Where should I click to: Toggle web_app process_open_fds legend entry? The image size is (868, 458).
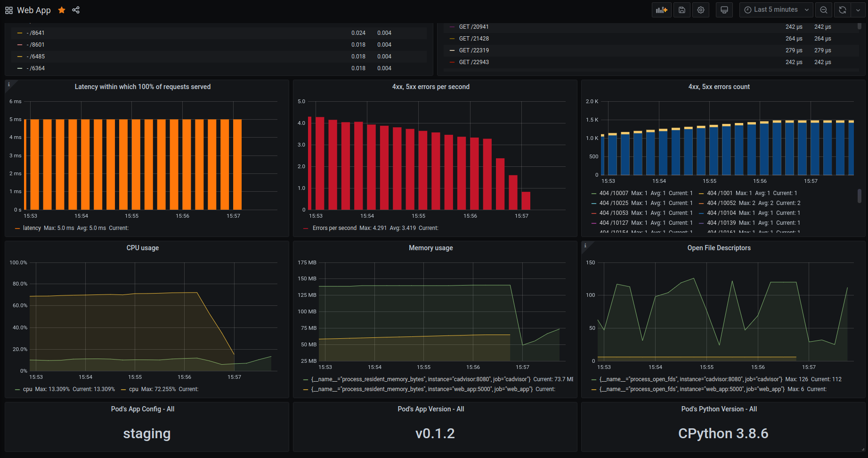coord(692,389)
